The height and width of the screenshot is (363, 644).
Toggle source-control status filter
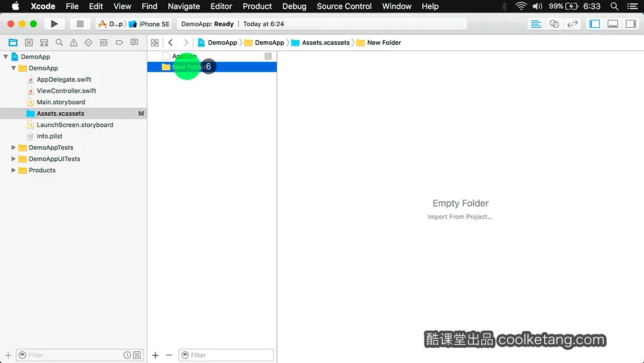coord(137,355)
